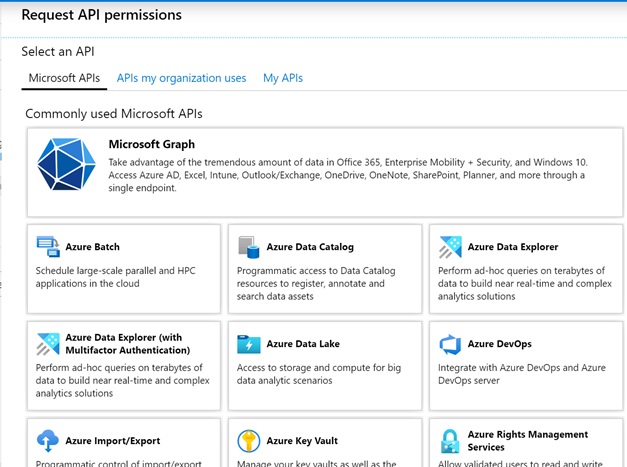Select the Azure Batch title
The height and width of the screenshot is (467, 627).
click(x=93, y=247)
